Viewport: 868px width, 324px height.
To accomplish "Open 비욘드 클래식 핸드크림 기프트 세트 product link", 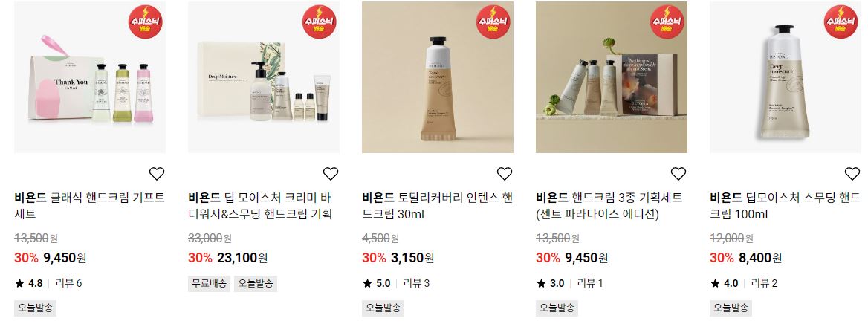I will (x=89, y=206).
